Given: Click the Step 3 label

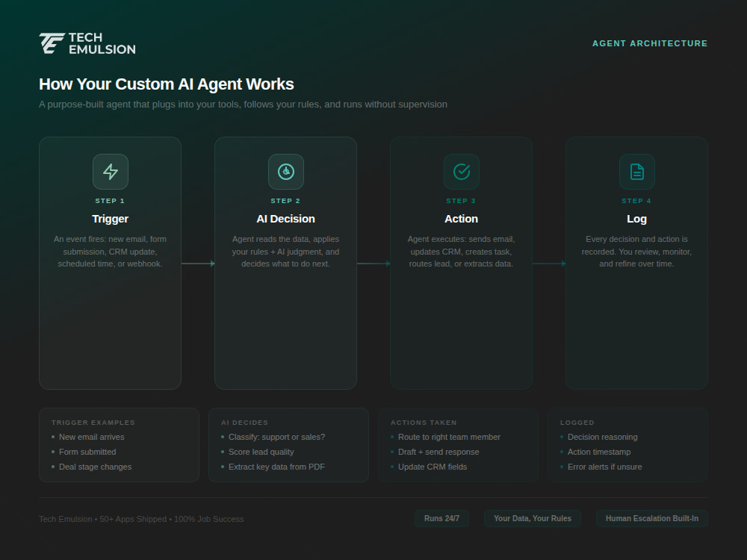Looking at the screenshot, I should [x=461, y=201].
